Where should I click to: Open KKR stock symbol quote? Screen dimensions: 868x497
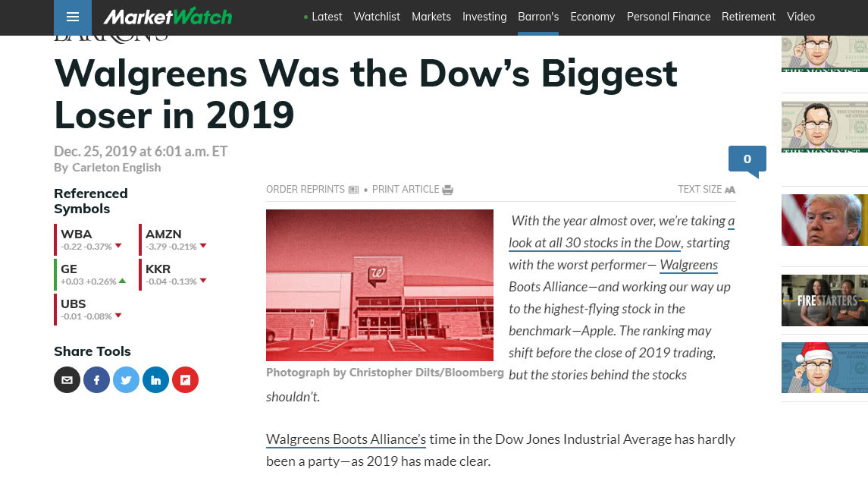(158, 269)
